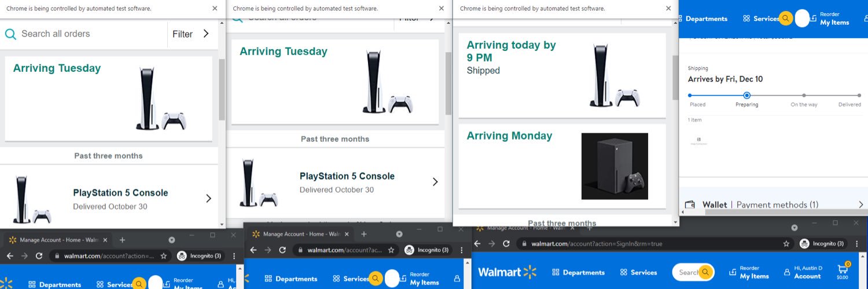
Task: Dismiss the automated test banner in leftmost popup
Action: (215, 9)
